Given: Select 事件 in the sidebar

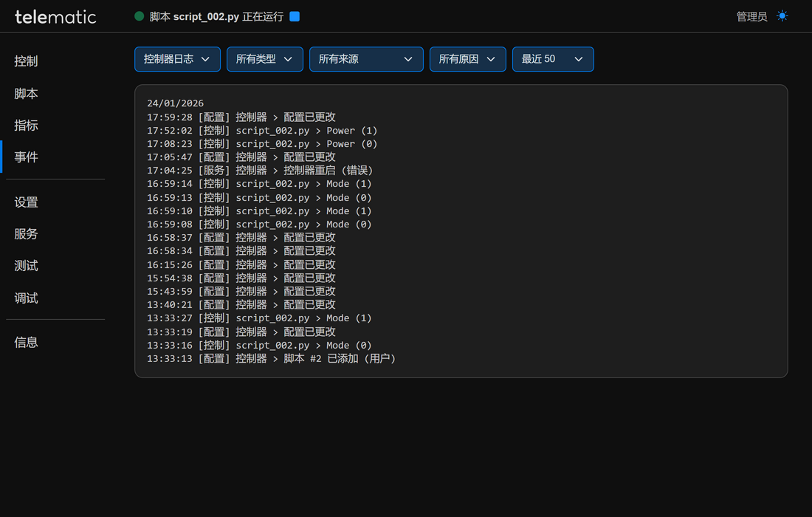Looking at the screenshot, I should click(26, 157).
